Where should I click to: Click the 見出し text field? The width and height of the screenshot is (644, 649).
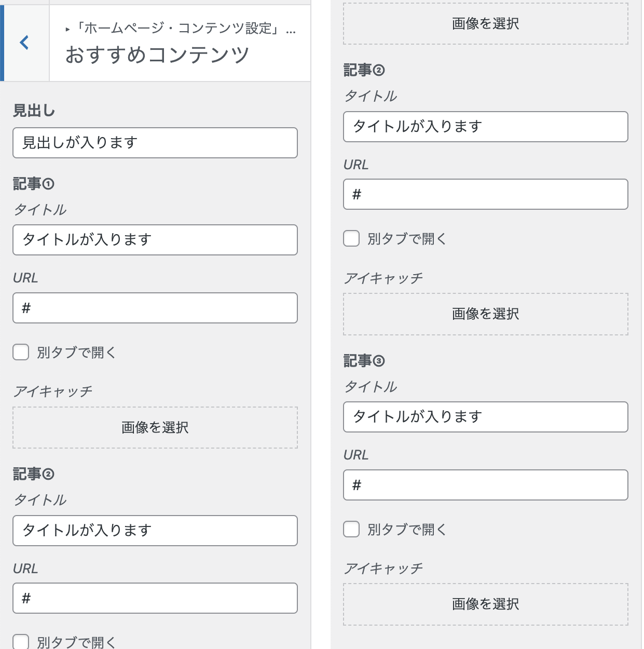[x=155, y=143]
